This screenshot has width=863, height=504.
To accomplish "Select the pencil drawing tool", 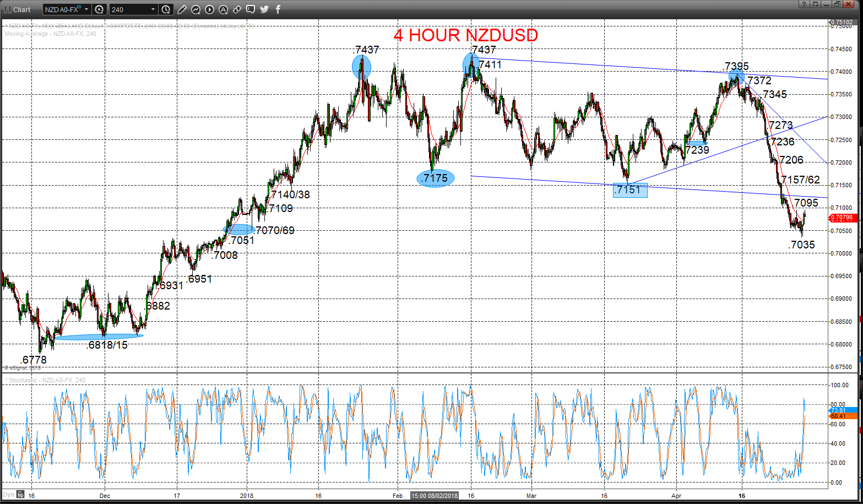I will point(182,9).
